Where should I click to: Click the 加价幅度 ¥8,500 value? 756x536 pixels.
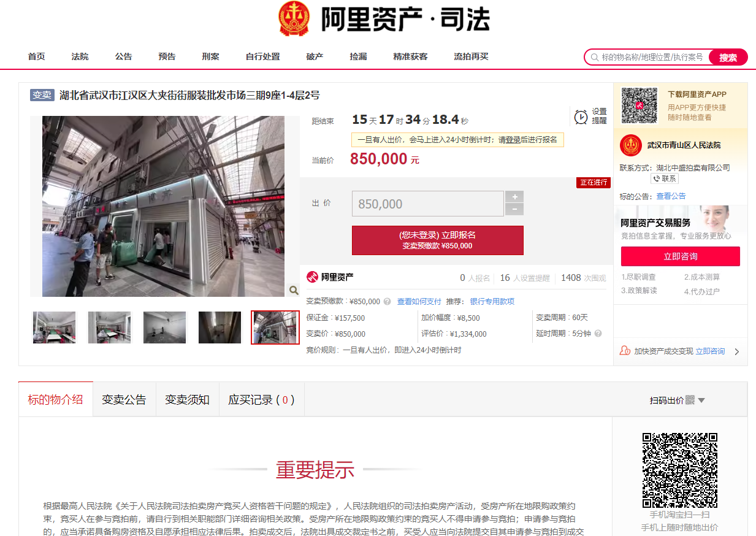468,318
